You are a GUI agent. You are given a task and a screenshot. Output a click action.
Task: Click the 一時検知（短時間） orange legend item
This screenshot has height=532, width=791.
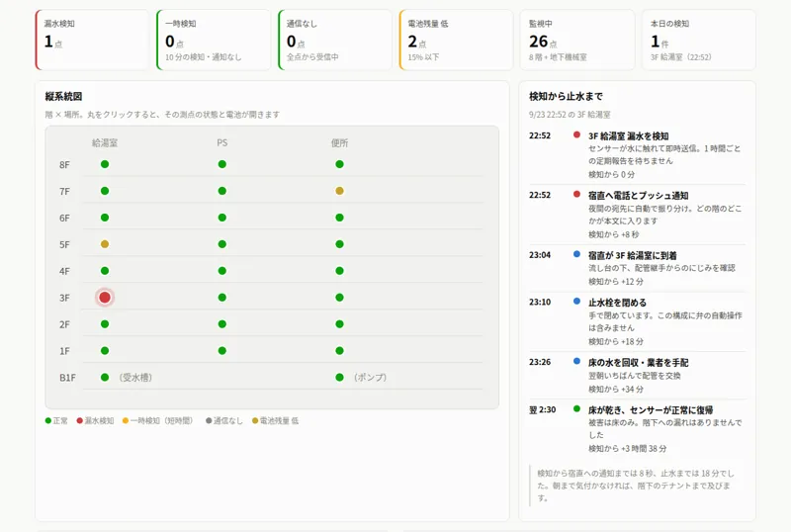point(158,421)
